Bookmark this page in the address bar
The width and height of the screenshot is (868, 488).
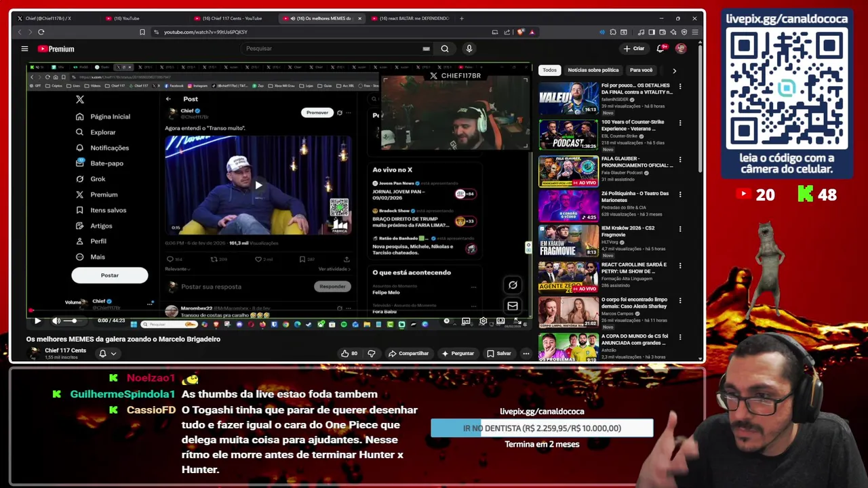coord(142,32)
